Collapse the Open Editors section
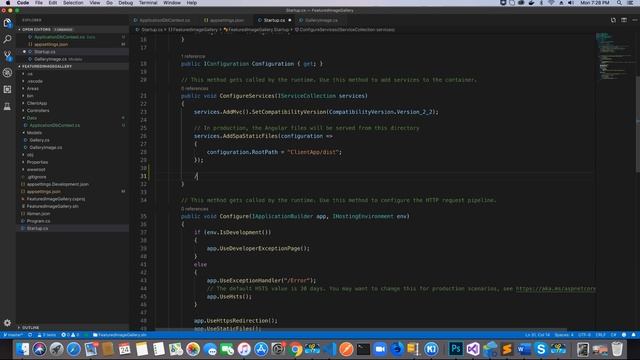Screen dimensions: 640x360 (x=73, y=29)
